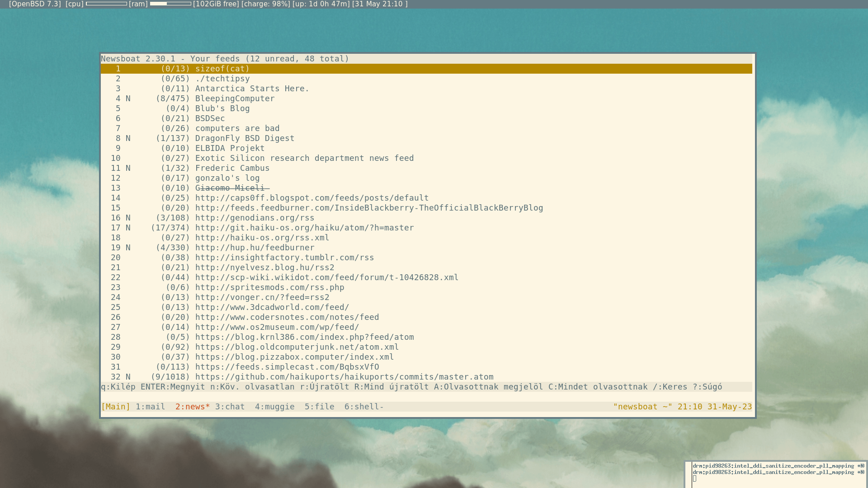Click the q:Kilép quit hint

pos(118,387)
